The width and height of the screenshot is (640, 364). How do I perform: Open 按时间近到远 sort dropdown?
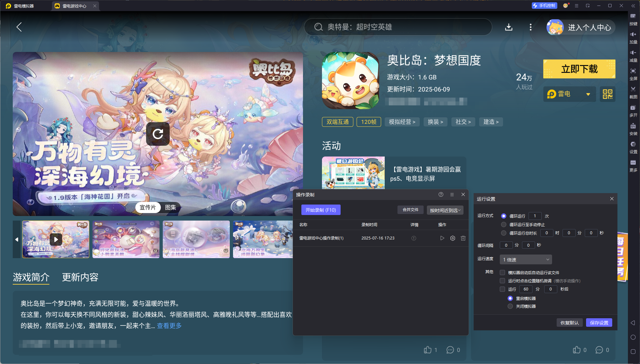coord(445,210)
